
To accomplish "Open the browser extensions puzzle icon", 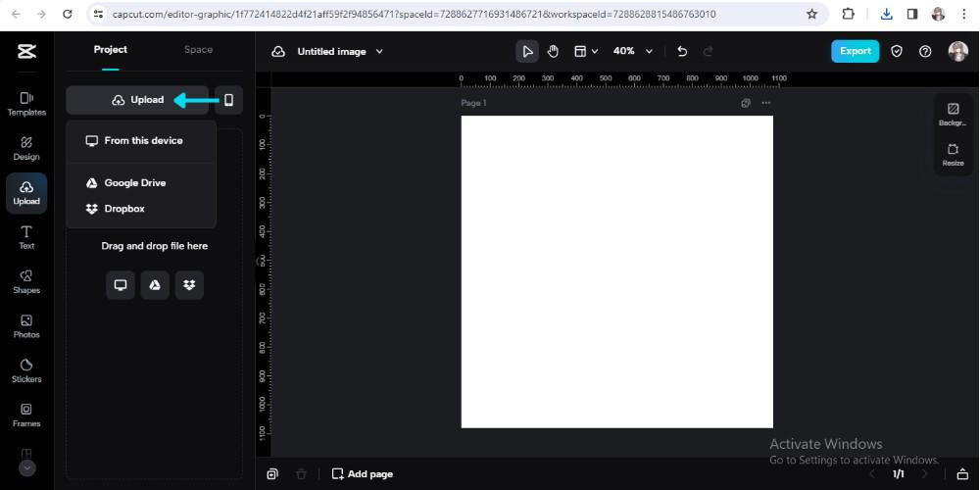I will tap(848, 14).
